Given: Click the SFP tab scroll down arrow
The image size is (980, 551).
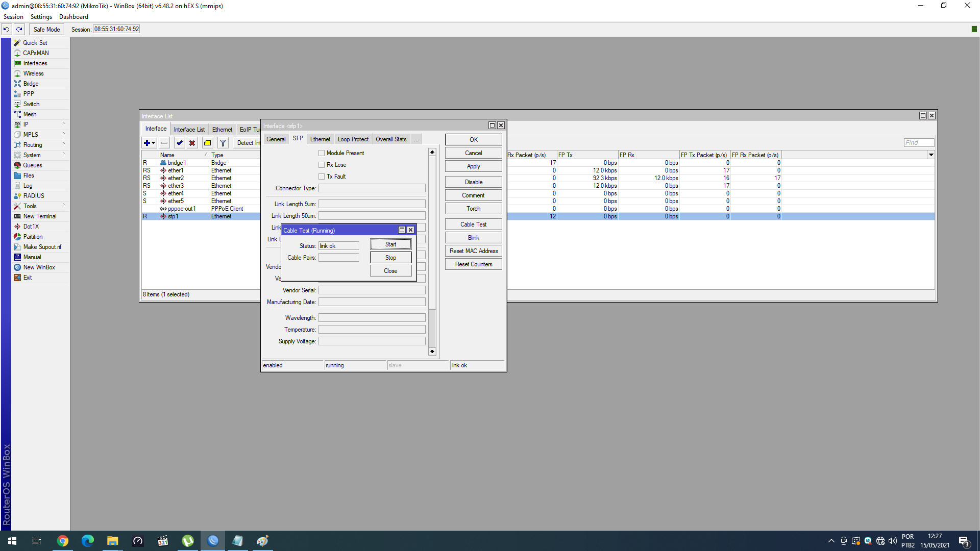Looking at the screenshot, I should (432, 352).
